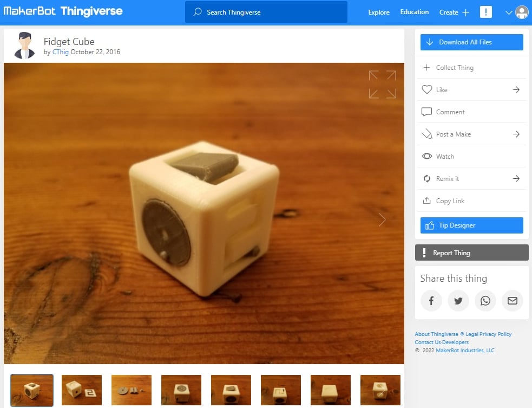
Task: Click the user profile avatar icon
Action: pos(522,12)
